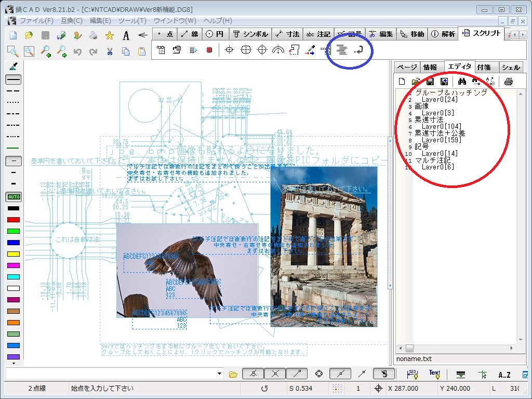Paste with the clipboard icon

tap(142, 51)
